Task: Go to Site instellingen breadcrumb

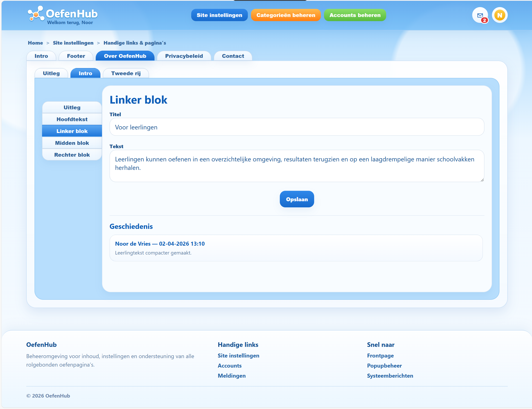Action: click(73, 43)
